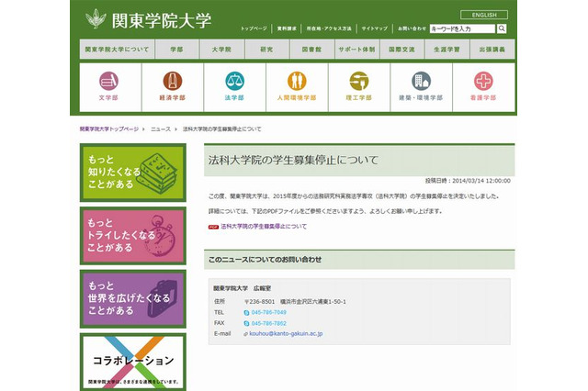
Task: Open the 法学部 scales icon
Action: coord(235,81)
